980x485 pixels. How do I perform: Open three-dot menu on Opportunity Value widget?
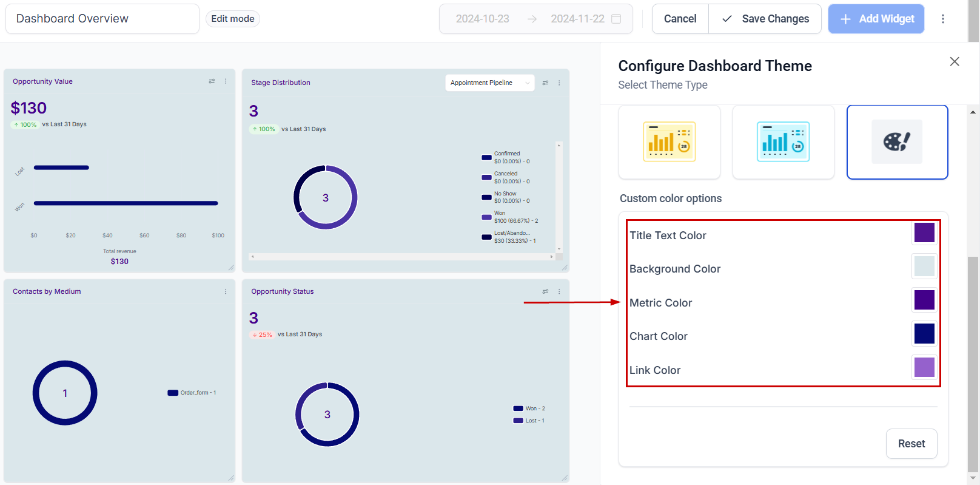tap(226, 81)
